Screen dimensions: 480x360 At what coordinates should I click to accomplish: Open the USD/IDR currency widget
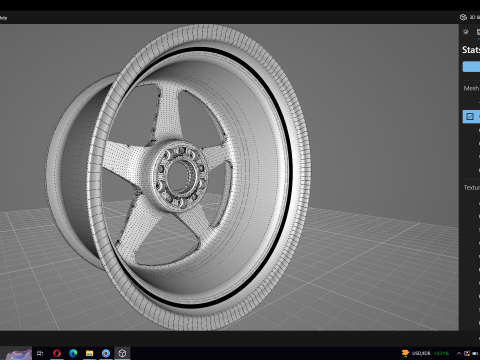pos(425,353)
